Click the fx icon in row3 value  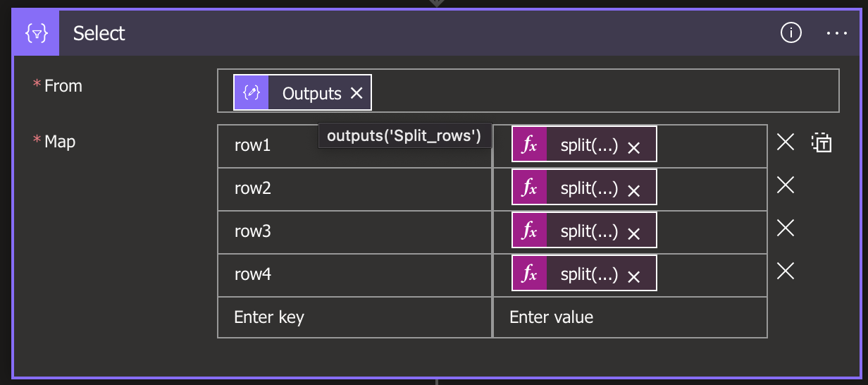click(x=530, y=230)
